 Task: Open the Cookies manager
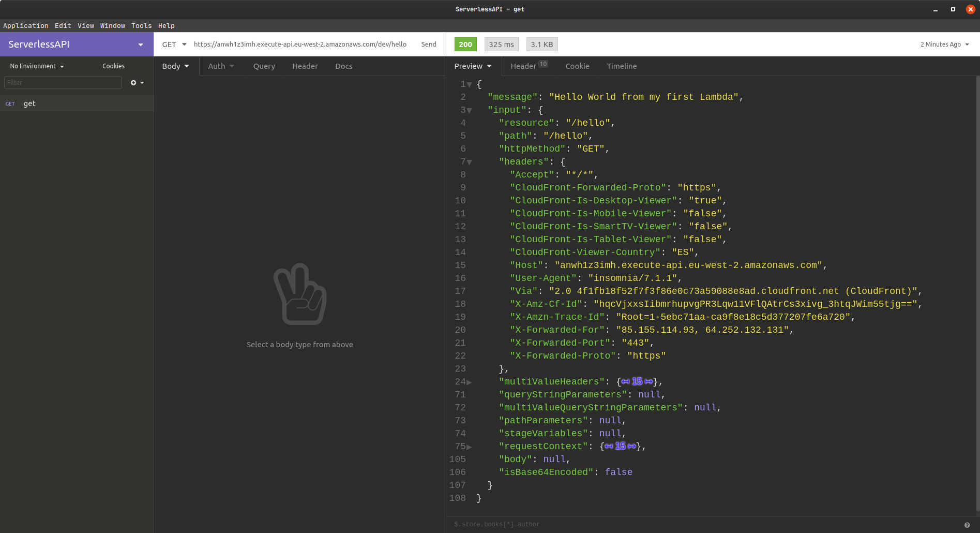click(114, 66)
